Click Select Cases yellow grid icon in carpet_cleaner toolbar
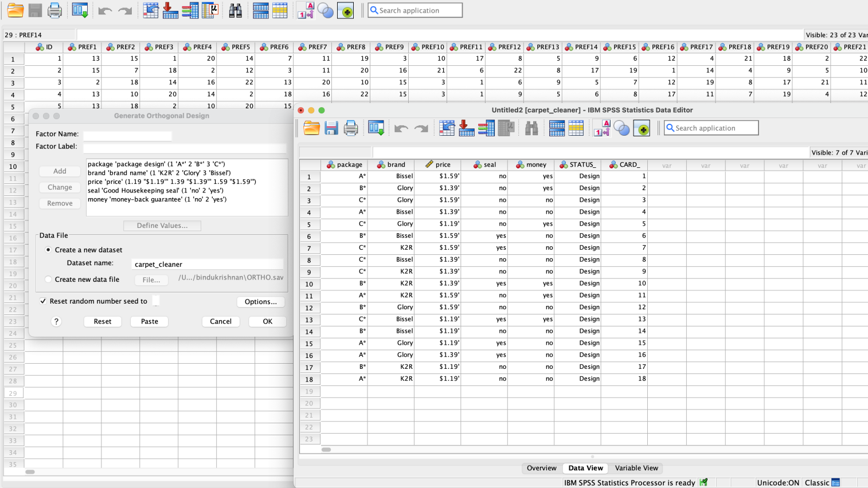Screen dimensions: 868x488 (x=576, y=128)
